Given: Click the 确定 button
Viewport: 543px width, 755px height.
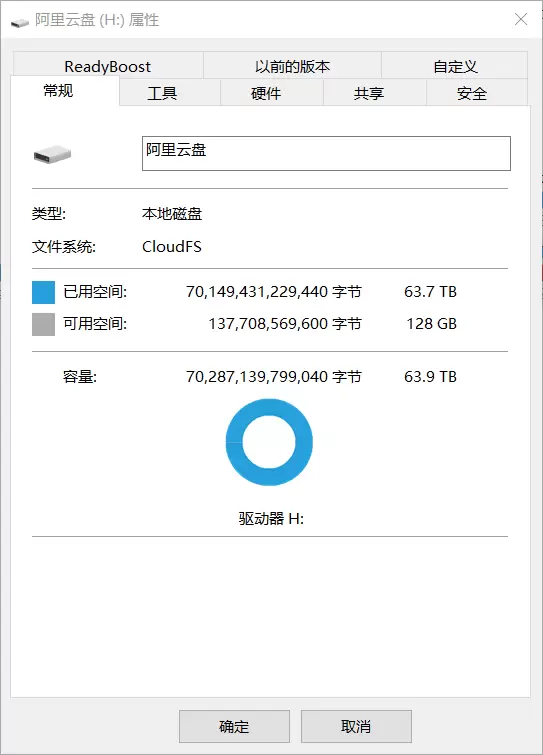Looking at the screenshot, I should (x=234, y=726).
